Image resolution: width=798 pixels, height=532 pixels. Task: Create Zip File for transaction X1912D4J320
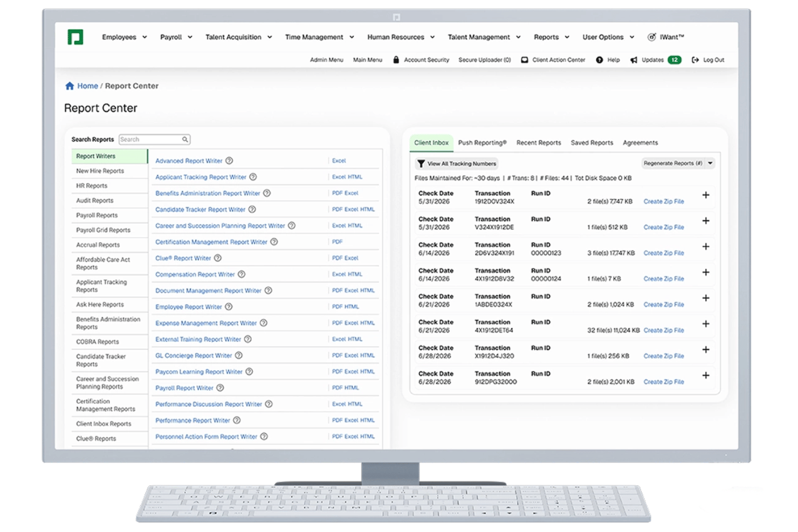(x=664, y=356)
